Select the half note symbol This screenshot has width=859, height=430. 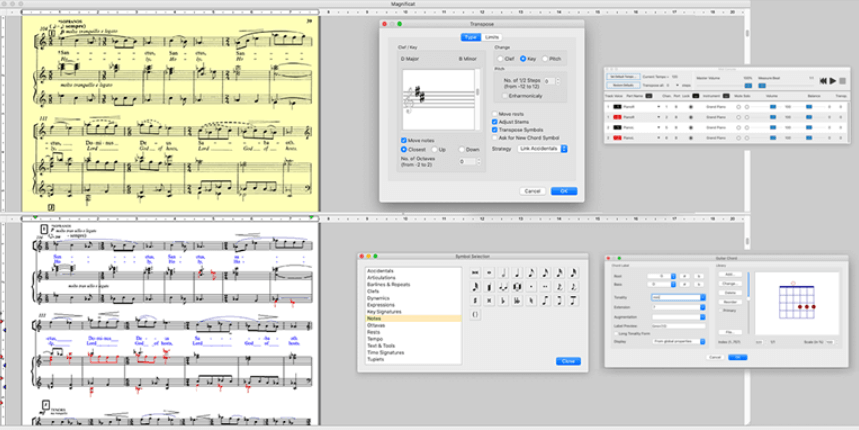point(503,273)
